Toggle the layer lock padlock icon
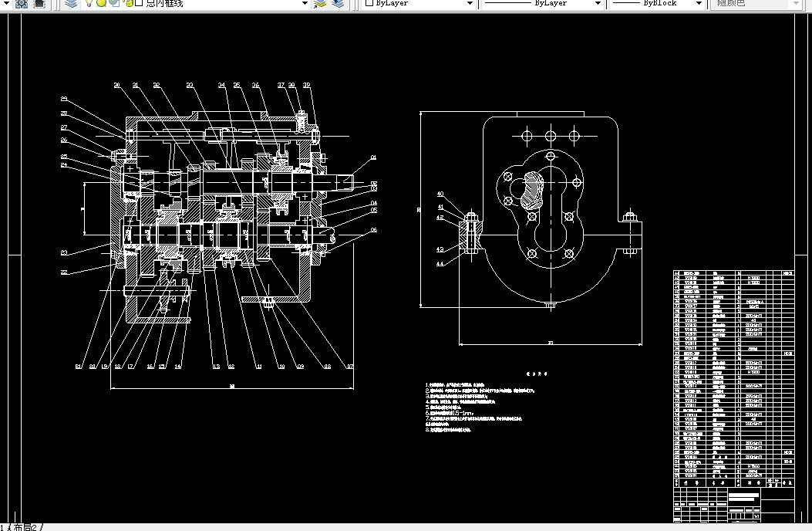 coord(128,3)
